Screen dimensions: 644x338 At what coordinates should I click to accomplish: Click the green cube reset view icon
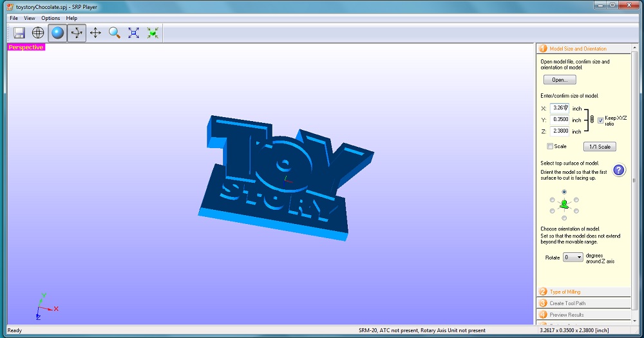(x=153, y=33)
